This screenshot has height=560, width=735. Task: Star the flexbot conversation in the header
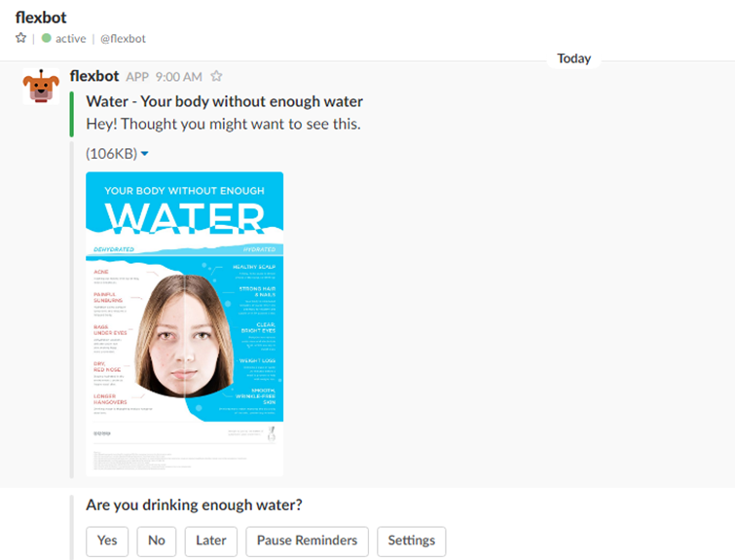tap(20, 38)
